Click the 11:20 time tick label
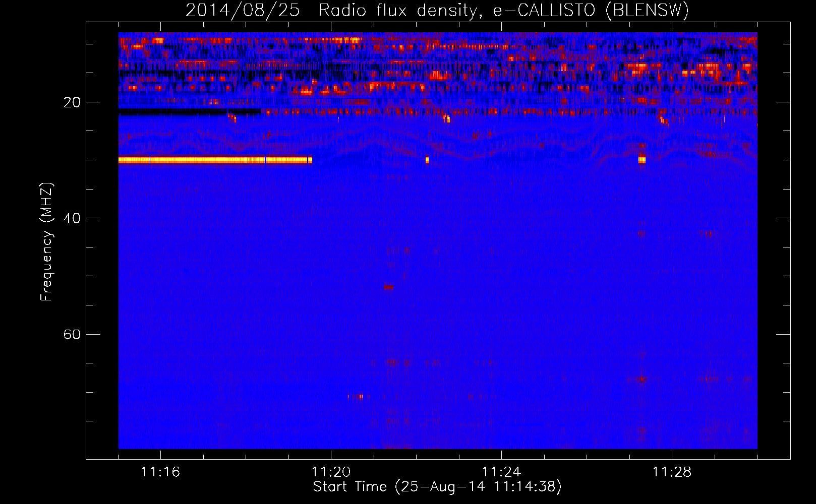Image resolution: width=816 pixels, height=504 pixels. pos(331,472)
